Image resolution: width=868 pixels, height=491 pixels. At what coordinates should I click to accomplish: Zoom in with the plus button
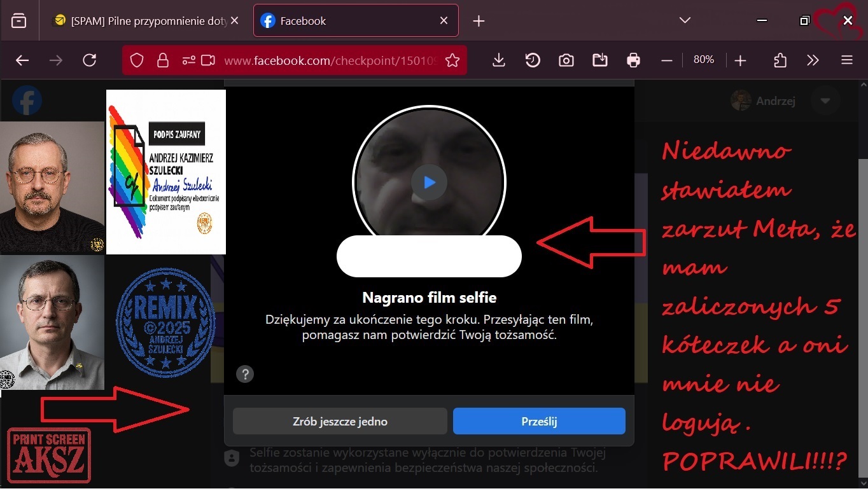740,60
